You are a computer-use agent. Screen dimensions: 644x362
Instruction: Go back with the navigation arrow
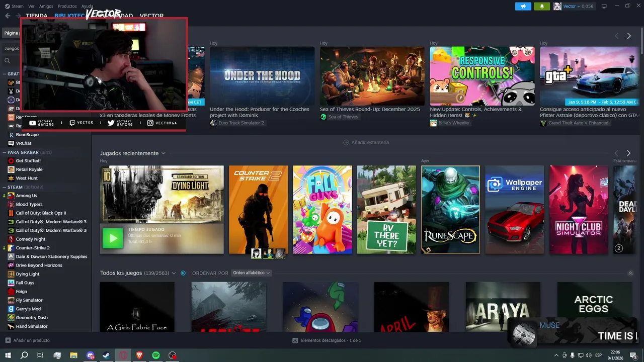tap(8, 16)
